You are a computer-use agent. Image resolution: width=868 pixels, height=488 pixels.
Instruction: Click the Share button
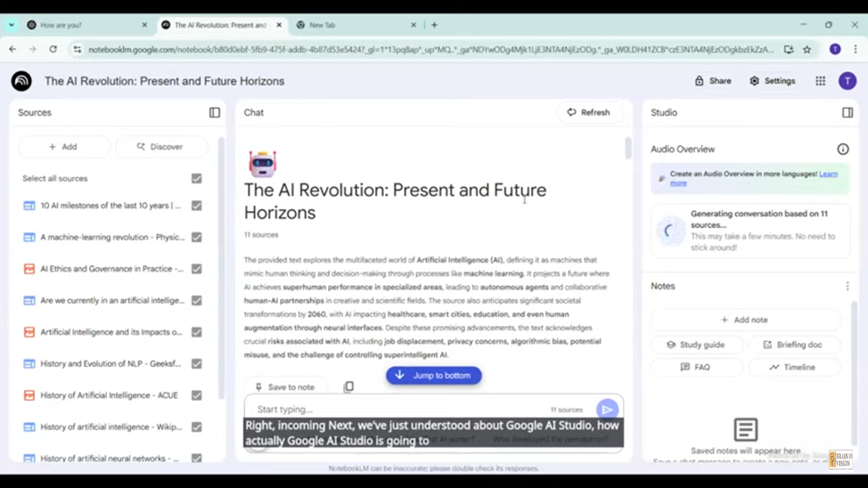pyautogui.click(x=713, y=81)
